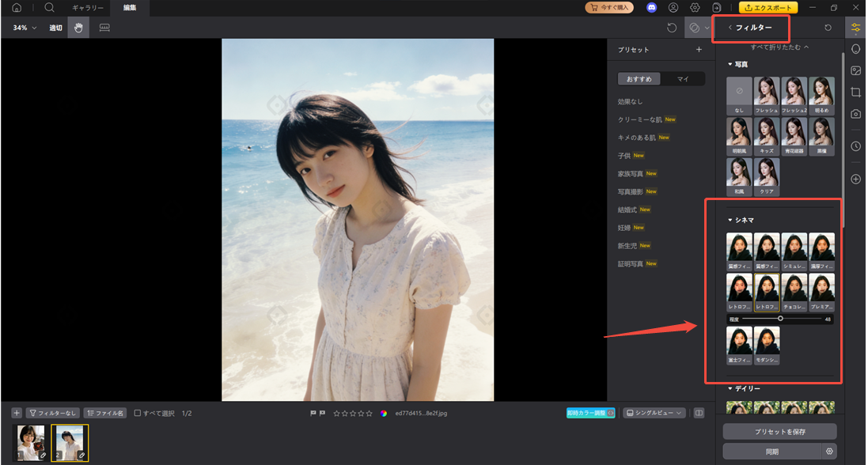The width and height of the screenshot is (868, 465).
Task: Switch to the ギャラリー tab
Action: tap(88, 7)
